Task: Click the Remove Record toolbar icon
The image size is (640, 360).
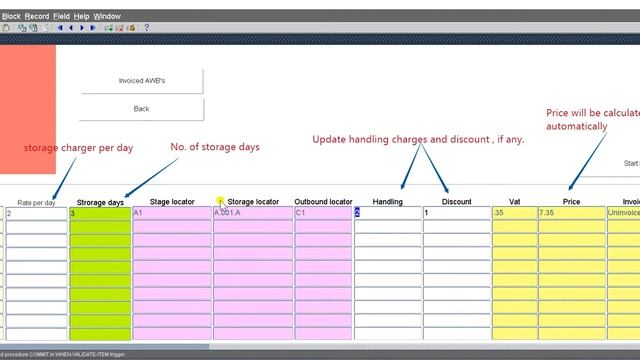Action: 120,28
